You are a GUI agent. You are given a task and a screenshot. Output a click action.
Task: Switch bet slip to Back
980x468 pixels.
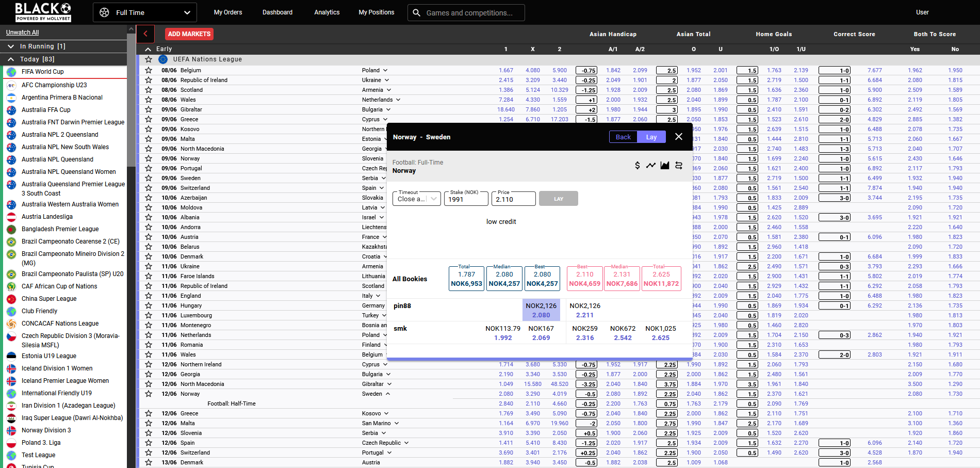pos(623,137)
